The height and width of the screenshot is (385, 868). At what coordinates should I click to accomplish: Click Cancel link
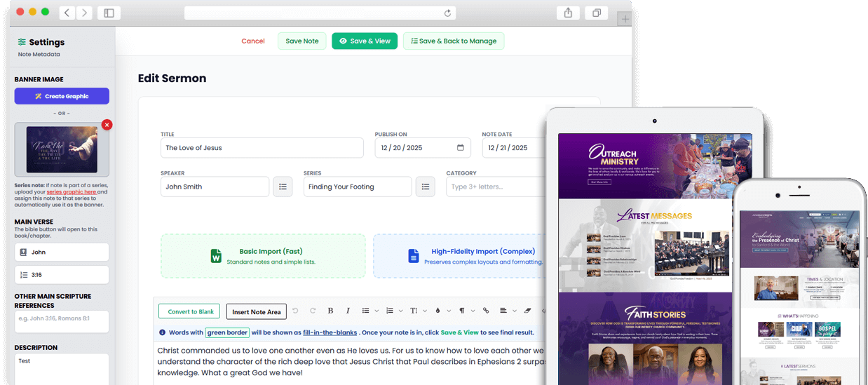253,41
